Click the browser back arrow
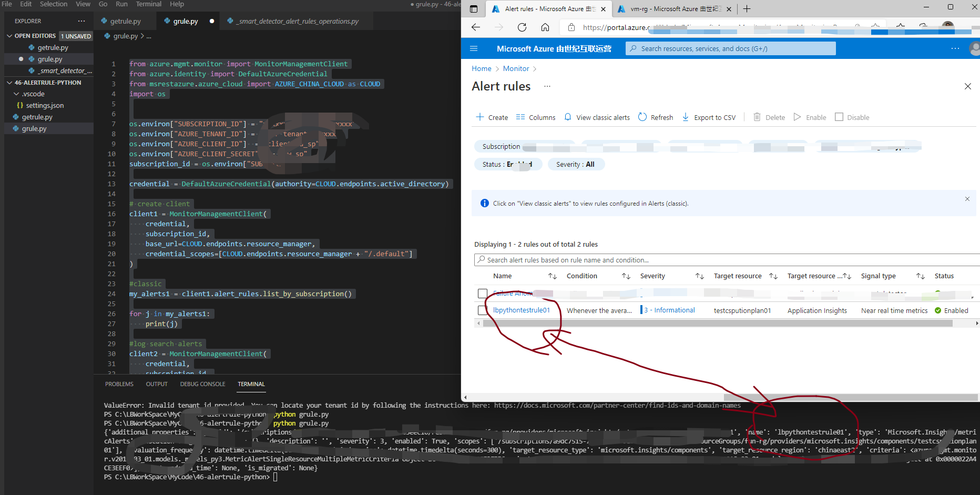This screenshot has width=980, height=495. click(x=476, y=27)
